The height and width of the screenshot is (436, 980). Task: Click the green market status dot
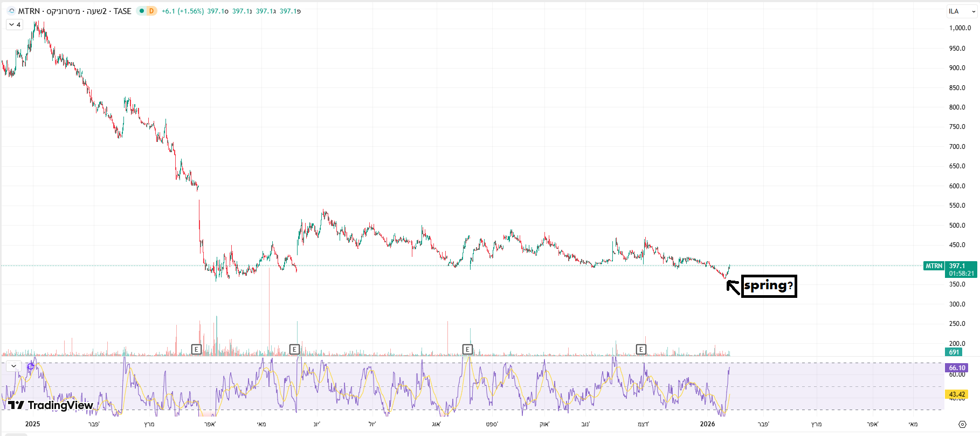point(142,11)
